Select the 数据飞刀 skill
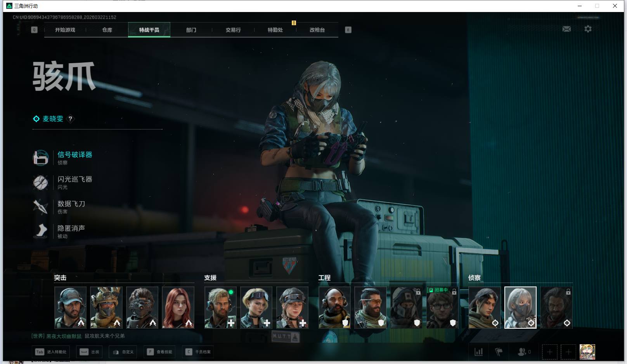 pyautogui.click(x=59, y=207)
